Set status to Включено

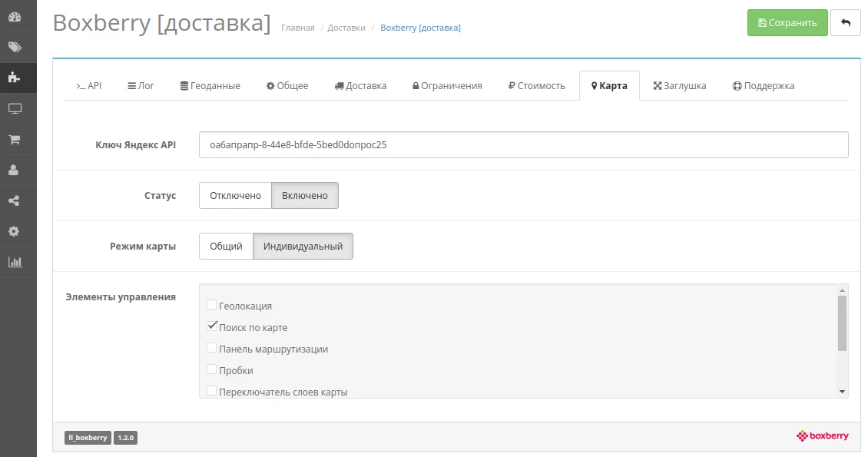point(304,195)
